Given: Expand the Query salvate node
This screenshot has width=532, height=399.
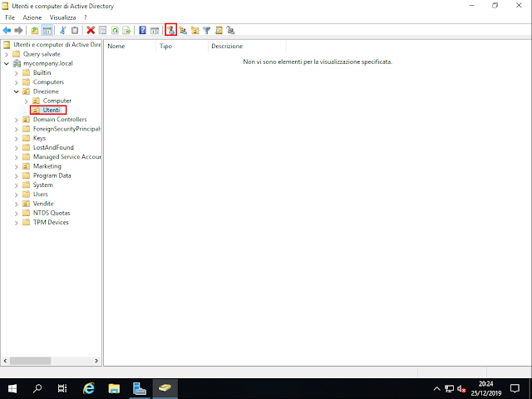Looking at the screenshot, I should (x=7, y=54).
